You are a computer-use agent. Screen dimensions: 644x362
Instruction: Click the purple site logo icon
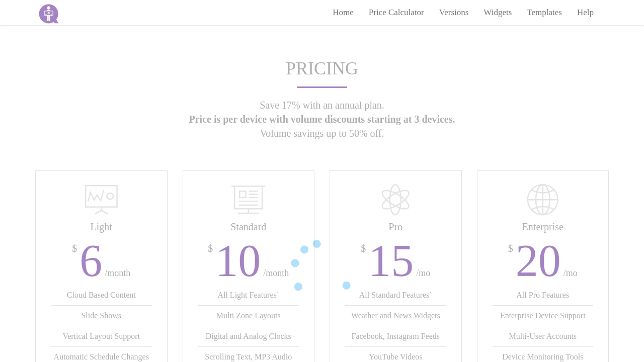(49, 14)
